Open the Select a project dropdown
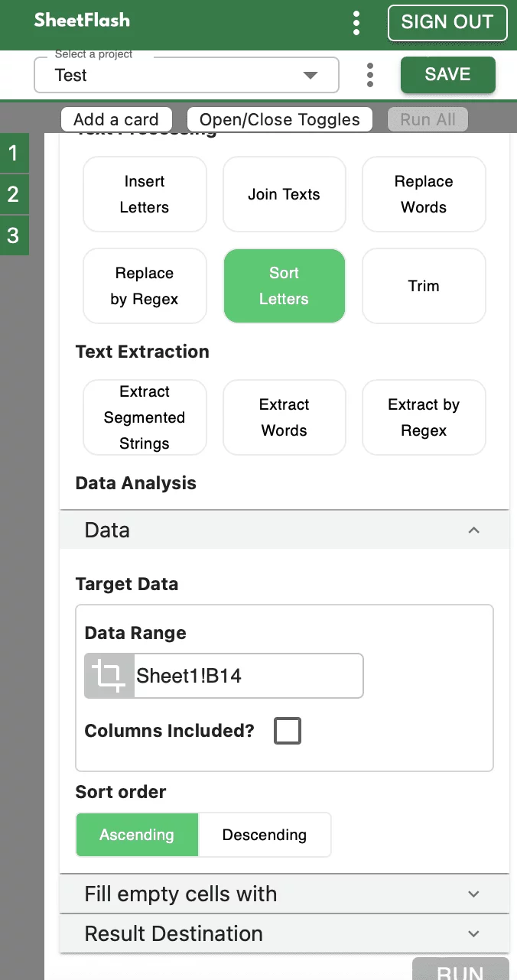Image resolution: width=517 pixels, height=980 pixels. coord(187,75)
